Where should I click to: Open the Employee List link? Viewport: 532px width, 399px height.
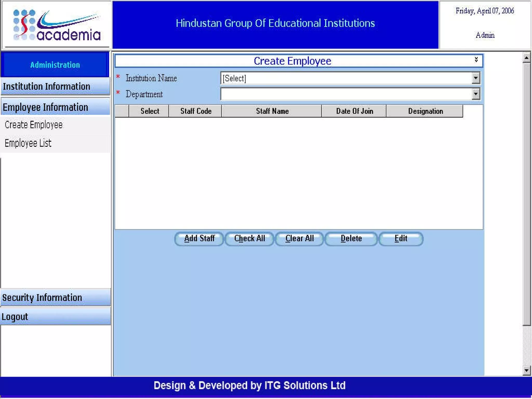(28, 143)
